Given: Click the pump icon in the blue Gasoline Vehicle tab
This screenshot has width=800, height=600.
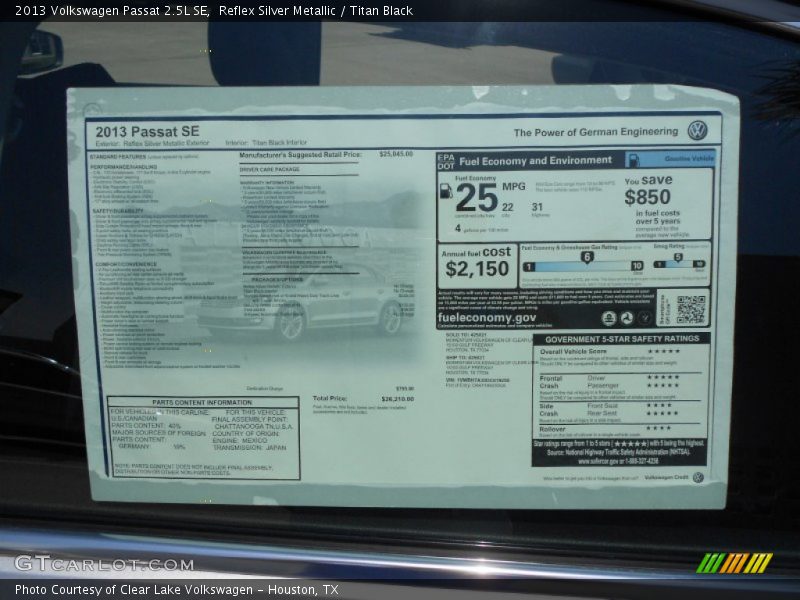Looking at the screenshot, I should coord(633,160).
